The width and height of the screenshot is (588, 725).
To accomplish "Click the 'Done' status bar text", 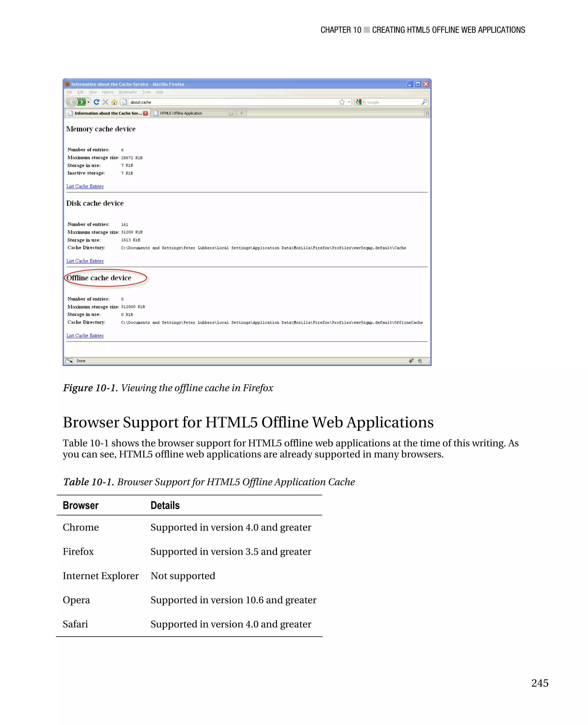I will click(x=81, y=361).
